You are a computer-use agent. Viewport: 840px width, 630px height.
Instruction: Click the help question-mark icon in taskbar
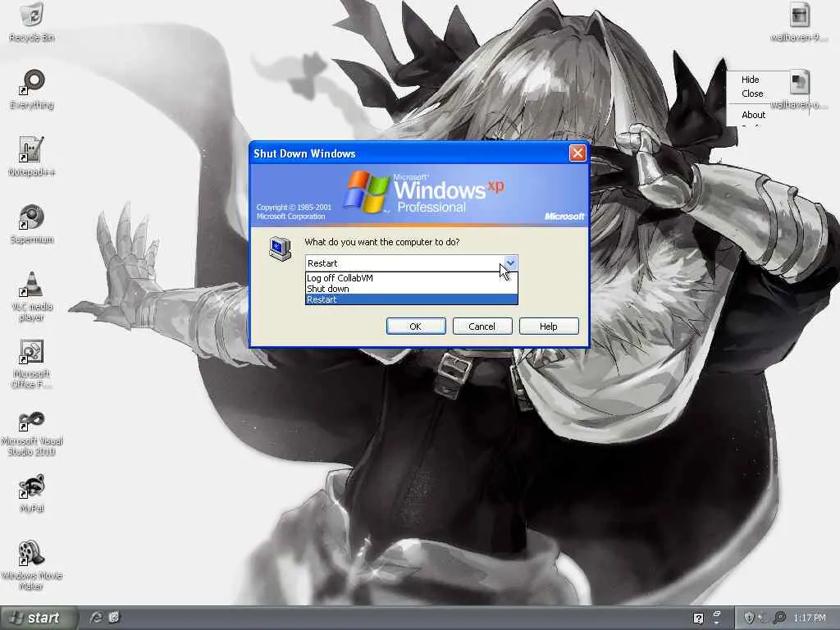[698, 619]
